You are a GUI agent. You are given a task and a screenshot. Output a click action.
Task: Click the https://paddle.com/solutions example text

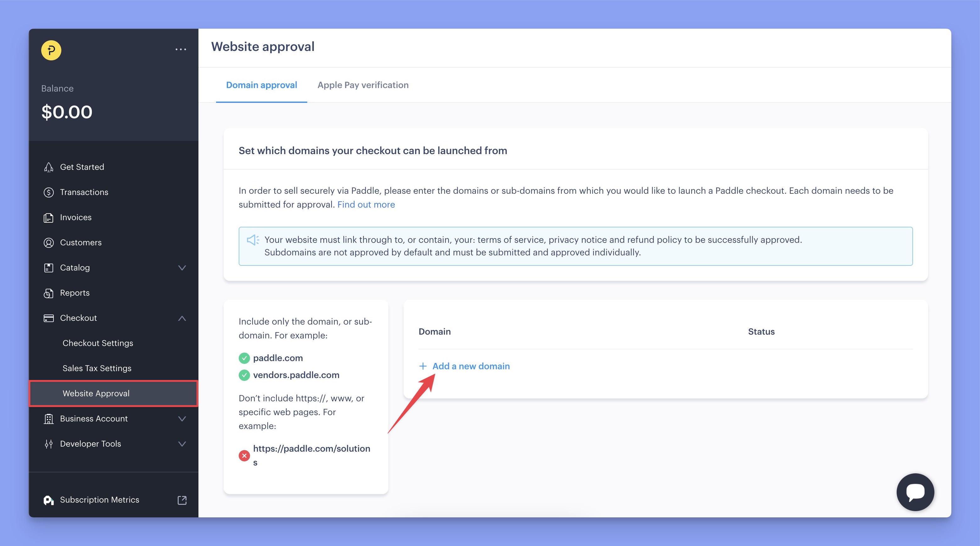coord(312,455)
